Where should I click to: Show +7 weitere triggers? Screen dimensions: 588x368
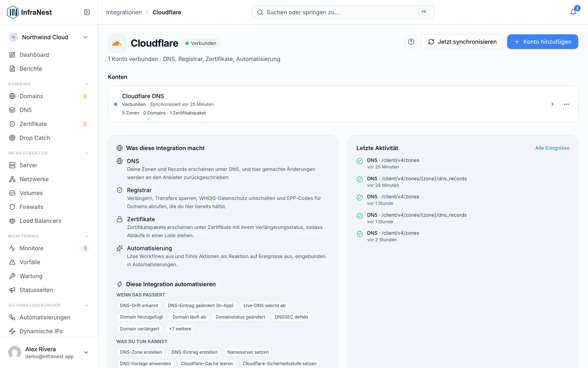[180, 329]
